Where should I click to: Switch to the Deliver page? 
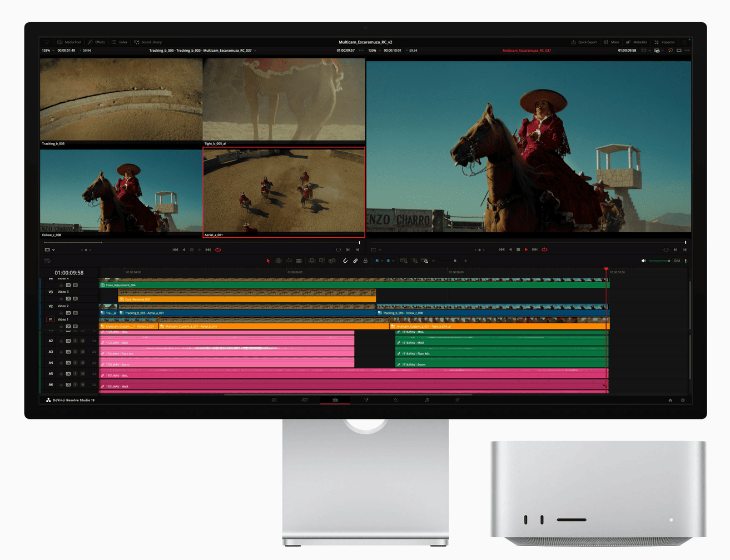(457, 400)
